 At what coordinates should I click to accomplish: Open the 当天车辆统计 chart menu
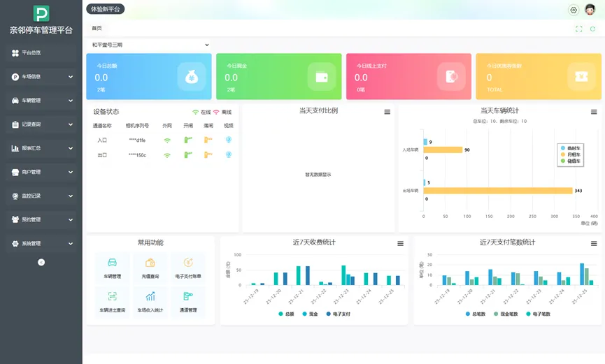coord(594,112)
